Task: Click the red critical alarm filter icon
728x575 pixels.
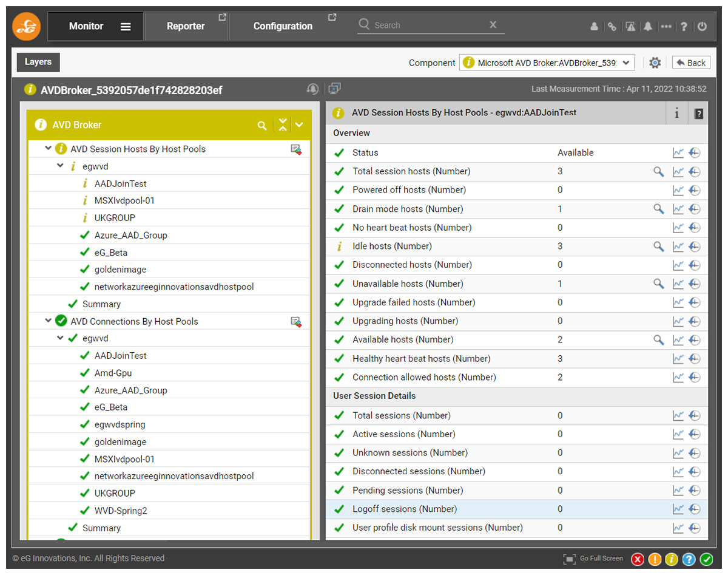Action: 637,559
